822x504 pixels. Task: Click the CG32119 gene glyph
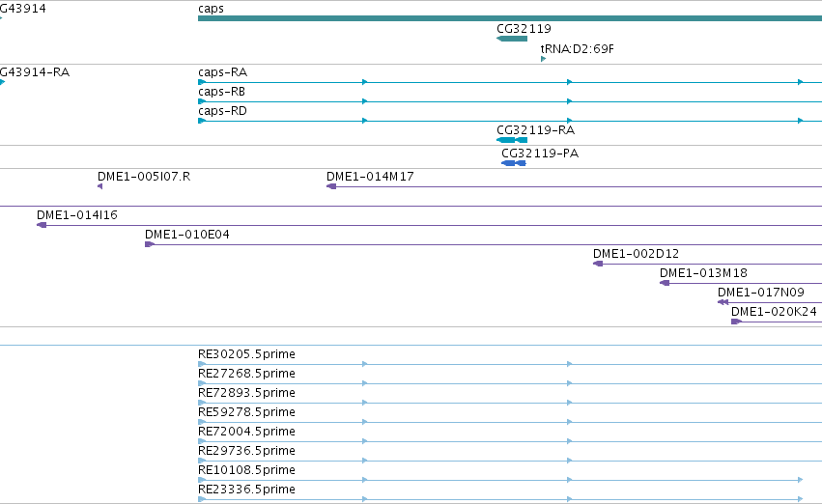click(x=512, y=39)
